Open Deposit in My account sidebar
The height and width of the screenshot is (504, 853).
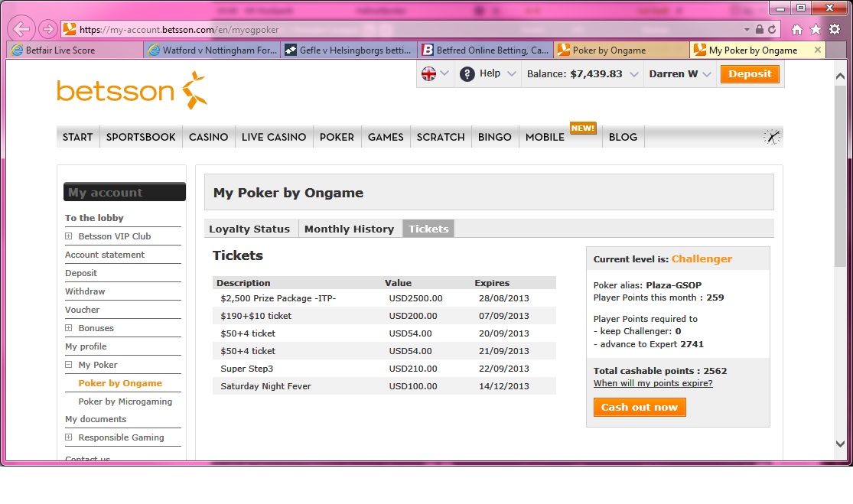(x=81, y=273)
